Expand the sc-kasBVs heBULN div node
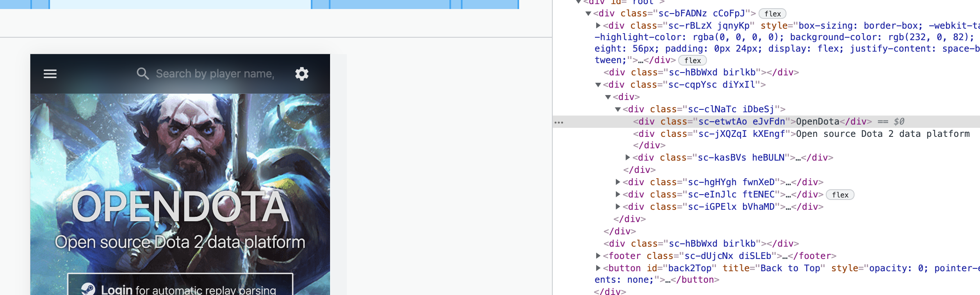Screen dimensions: 980x295 628,157
